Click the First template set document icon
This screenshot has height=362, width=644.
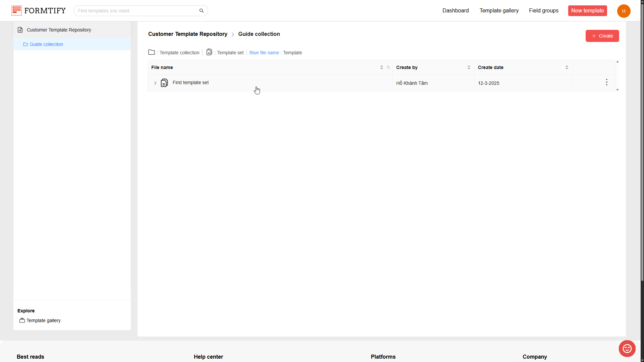[164, 83]
